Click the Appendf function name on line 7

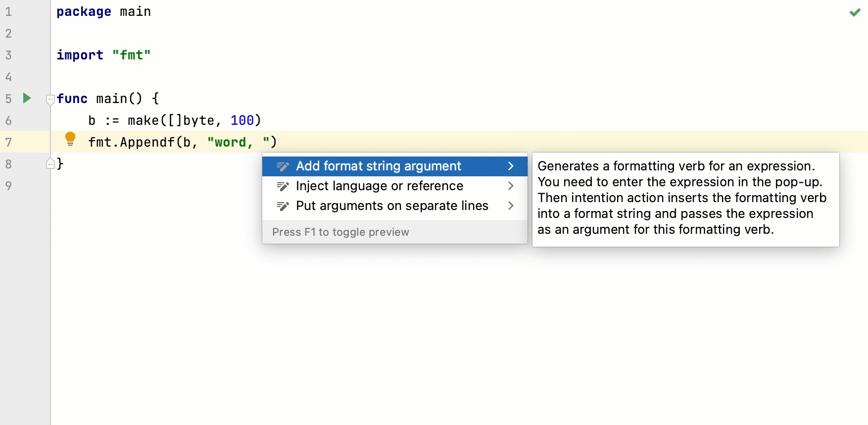pos(147,142)
